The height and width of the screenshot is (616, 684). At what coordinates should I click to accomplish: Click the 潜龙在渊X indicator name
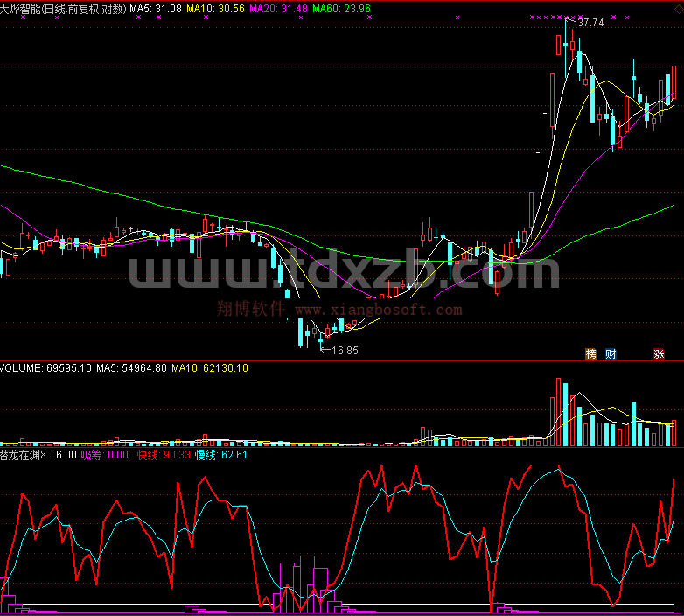point(23,455)
